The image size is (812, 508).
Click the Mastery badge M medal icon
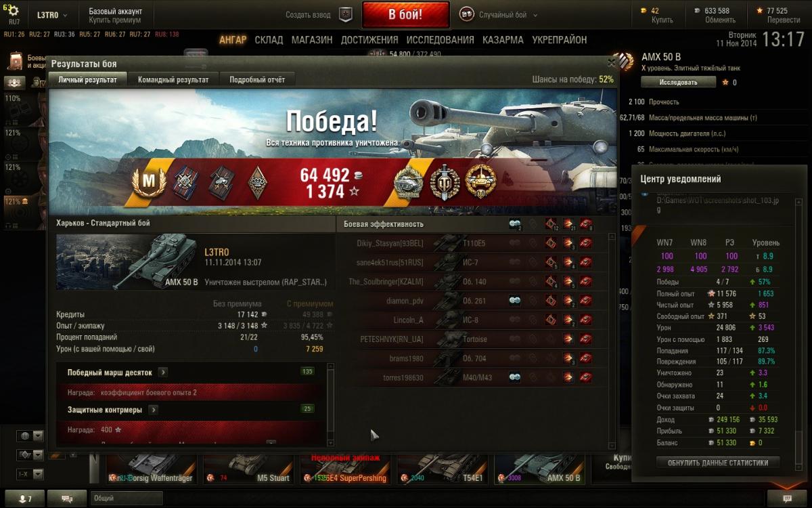148,182
